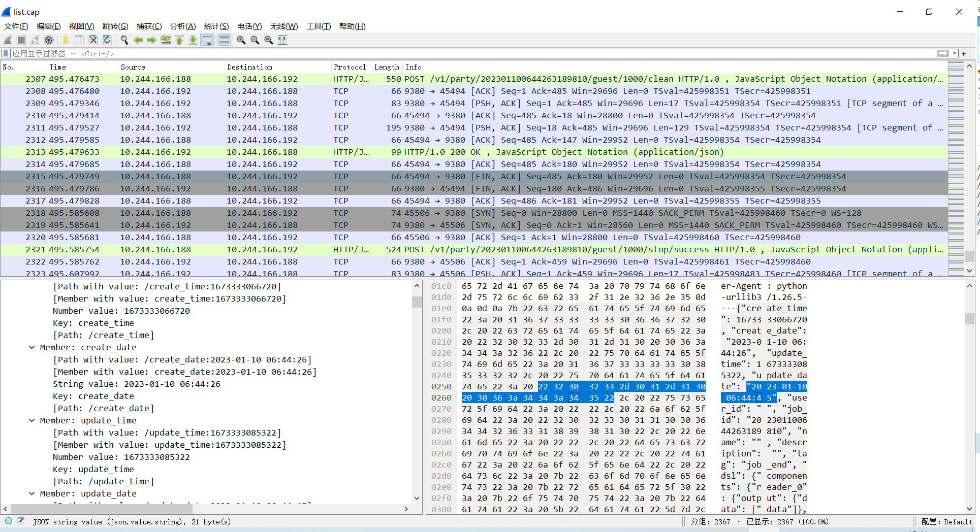Open the 统计(S) menu
This screenshot has height=532, width=980.
tap(216, 26)
